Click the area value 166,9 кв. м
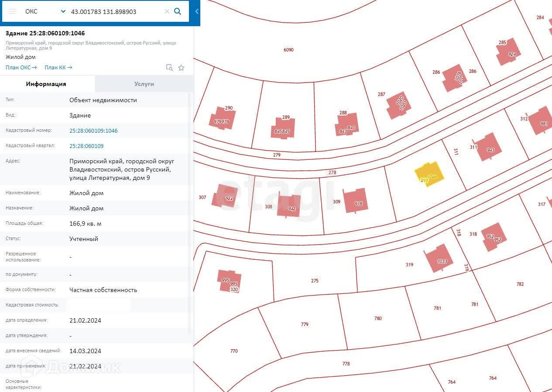 pos(85,224)
